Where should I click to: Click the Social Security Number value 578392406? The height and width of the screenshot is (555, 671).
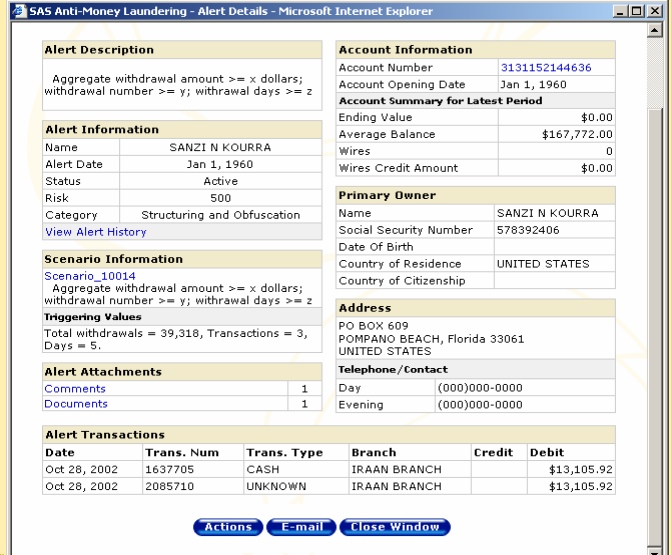point(530,230)
